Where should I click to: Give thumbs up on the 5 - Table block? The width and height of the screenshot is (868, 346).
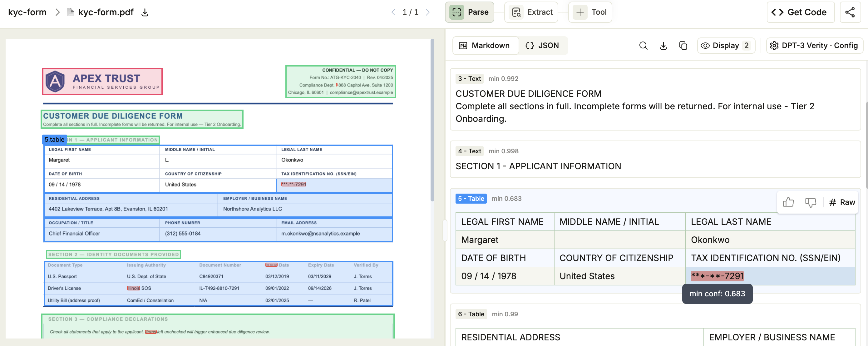[788, 202]
